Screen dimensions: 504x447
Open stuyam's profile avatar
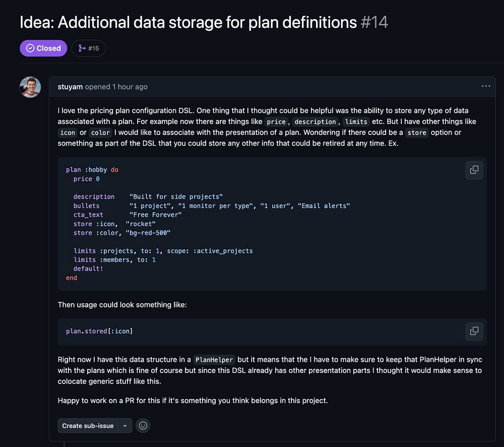(x=30, y=87)
